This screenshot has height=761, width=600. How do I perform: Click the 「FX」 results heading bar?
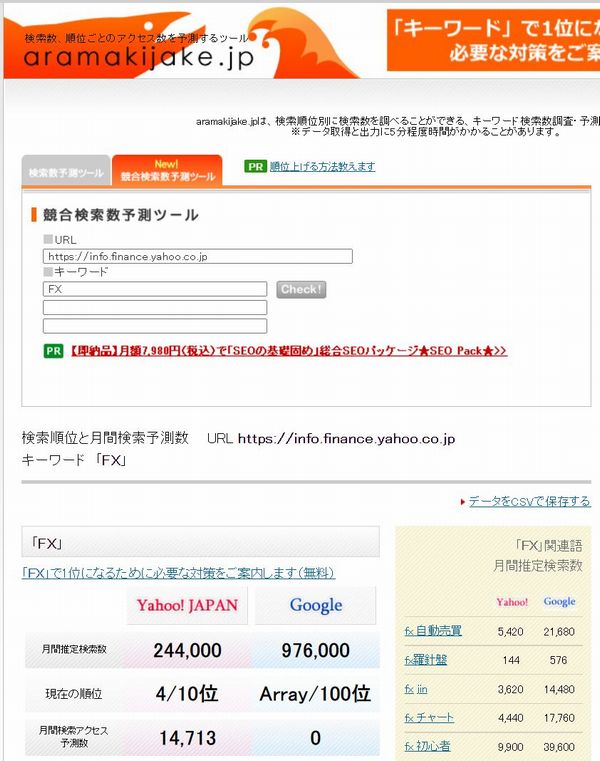click(x=200, y=543)
